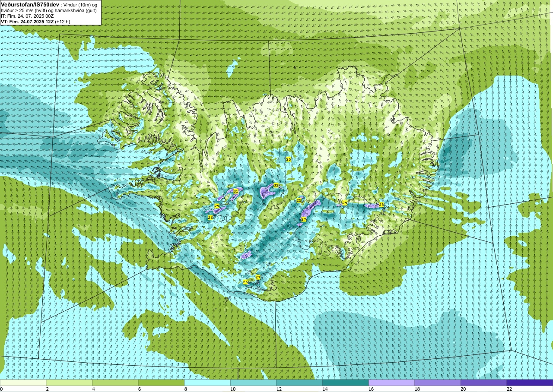
Task: Click legend scale value 0
Action: [1, 389]
